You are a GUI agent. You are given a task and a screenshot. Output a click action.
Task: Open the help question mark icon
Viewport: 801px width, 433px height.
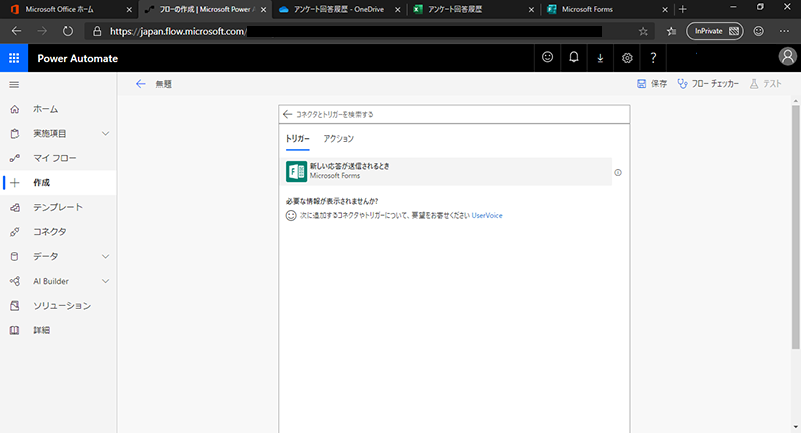(653, 58)
